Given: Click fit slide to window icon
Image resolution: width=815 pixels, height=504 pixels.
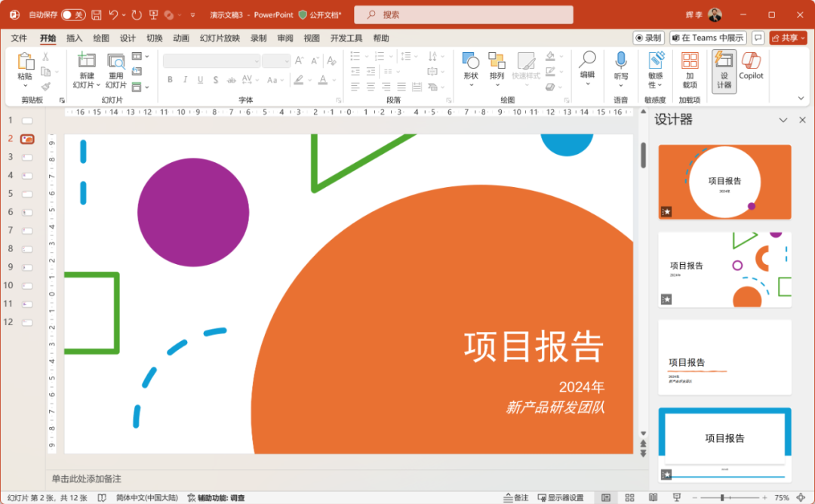Looking at the screenshot, I should [x=801, y=498].
